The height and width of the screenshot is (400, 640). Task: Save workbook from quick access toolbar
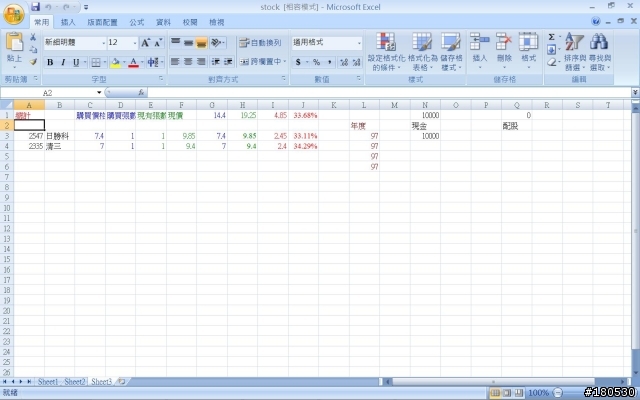tap(36, 7)
